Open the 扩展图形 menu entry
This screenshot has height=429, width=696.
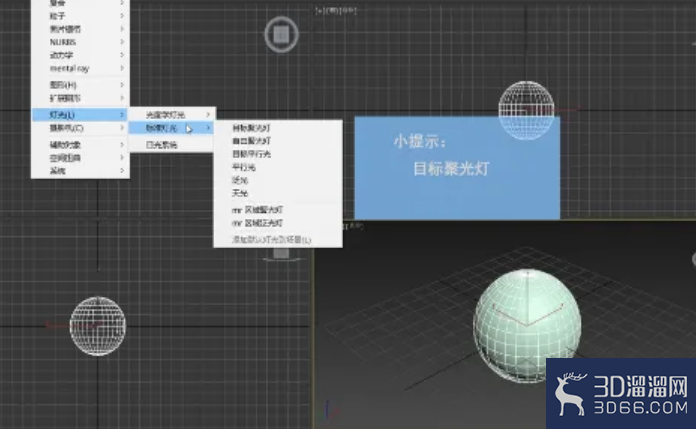click(x=80, y=98)
